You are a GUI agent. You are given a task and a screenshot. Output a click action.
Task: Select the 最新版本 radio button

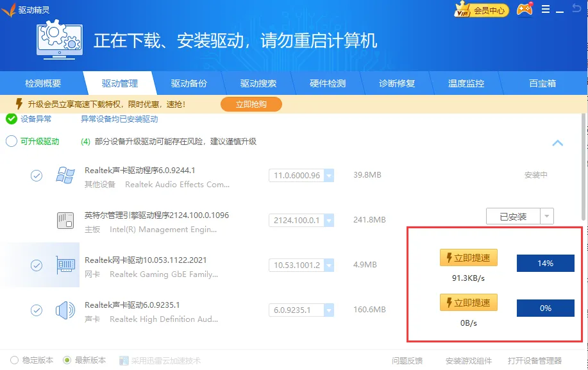click(67, 360)
